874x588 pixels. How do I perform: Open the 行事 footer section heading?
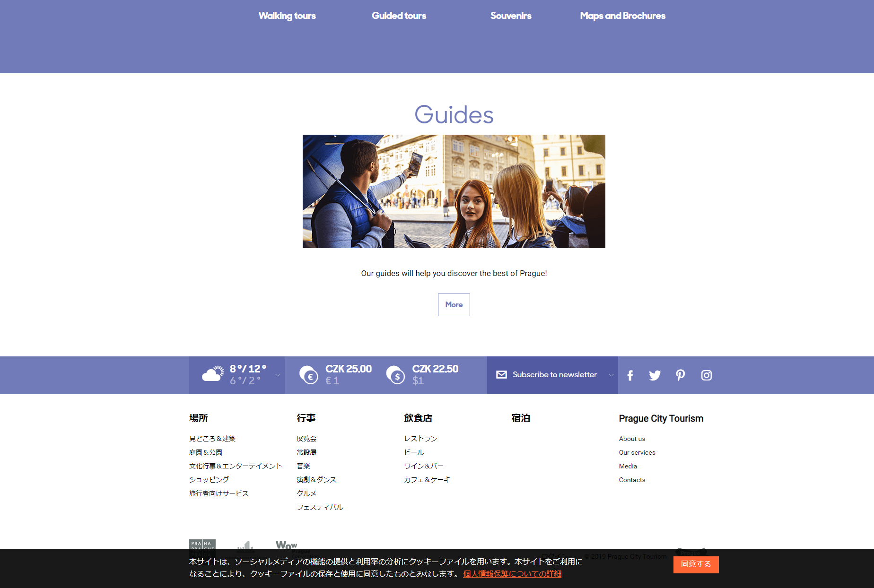[x=306, y=418]
